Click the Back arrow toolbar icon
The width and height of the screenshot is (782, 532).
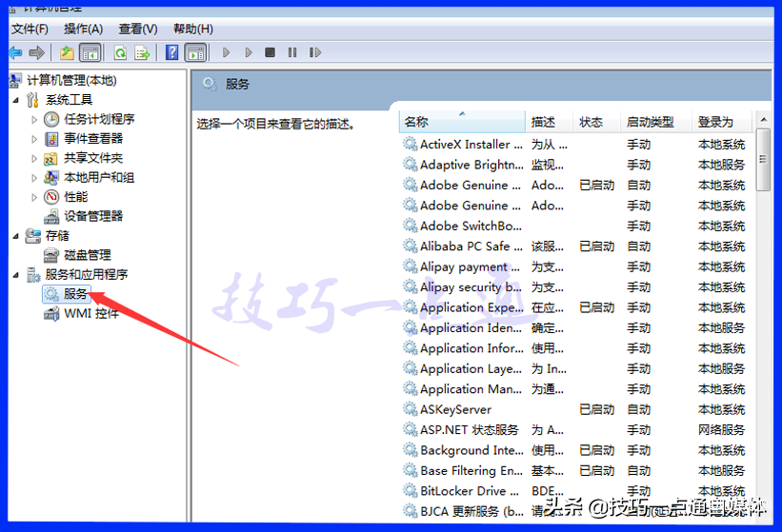16,52
